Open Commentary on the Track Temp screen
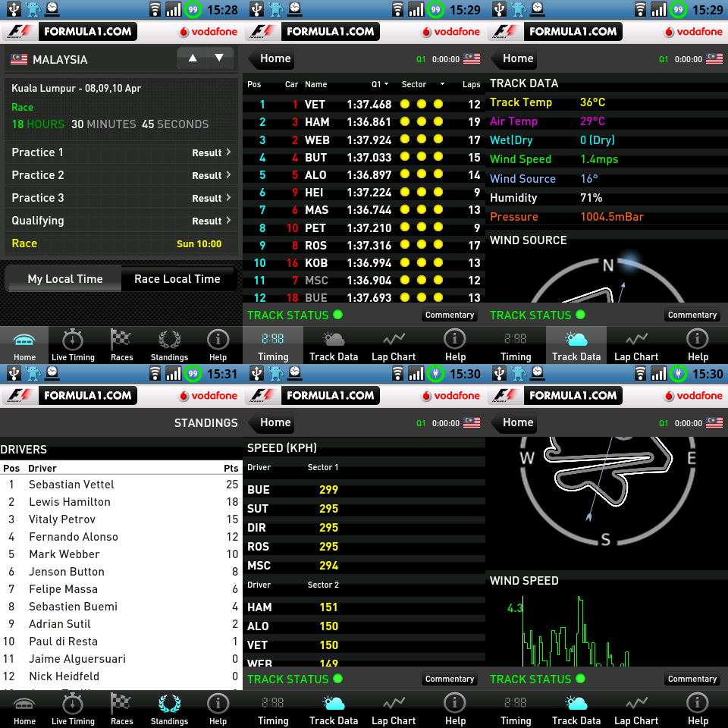Image resolution: width=728 pixels, height=728 pixels. 692,315
